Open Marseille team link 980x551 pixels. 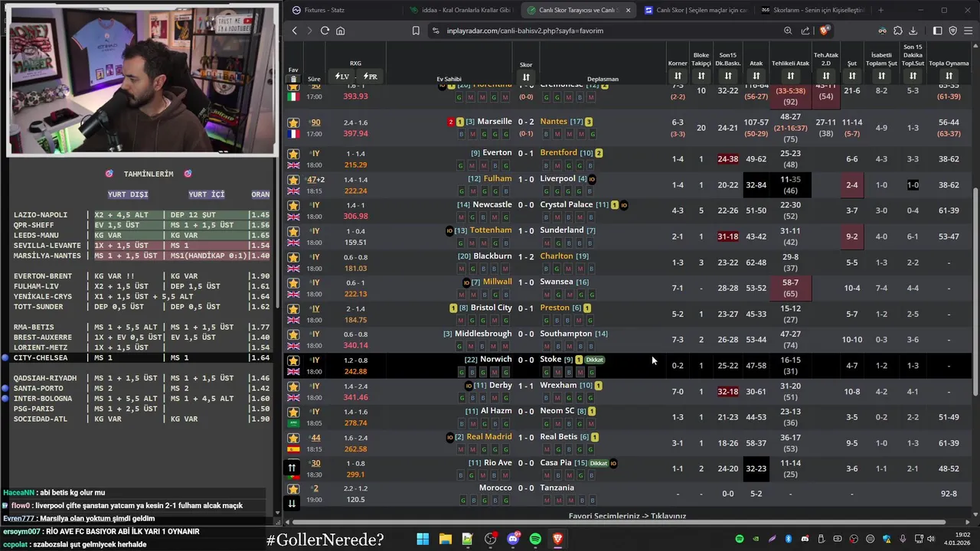pos(495,121)
